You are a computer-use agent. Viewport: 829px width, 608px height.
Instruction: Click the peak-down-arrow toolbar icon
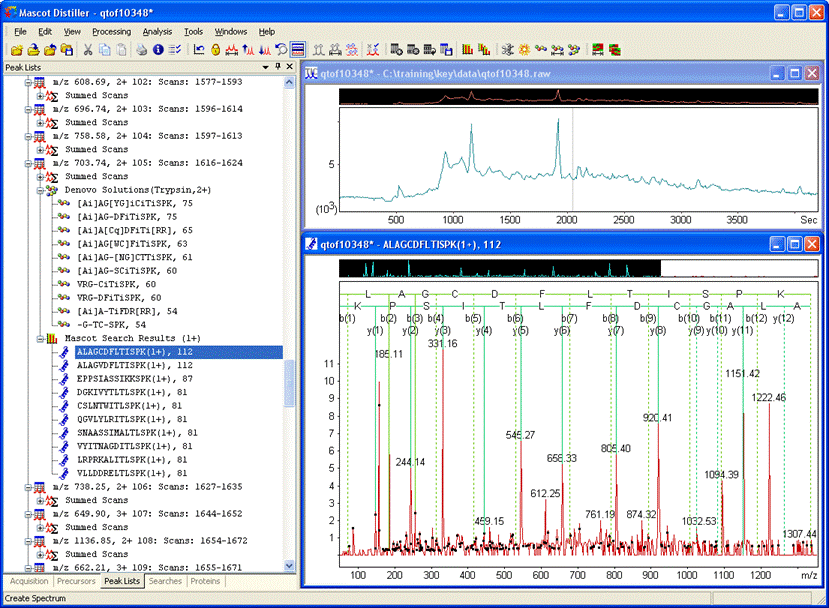265,50
